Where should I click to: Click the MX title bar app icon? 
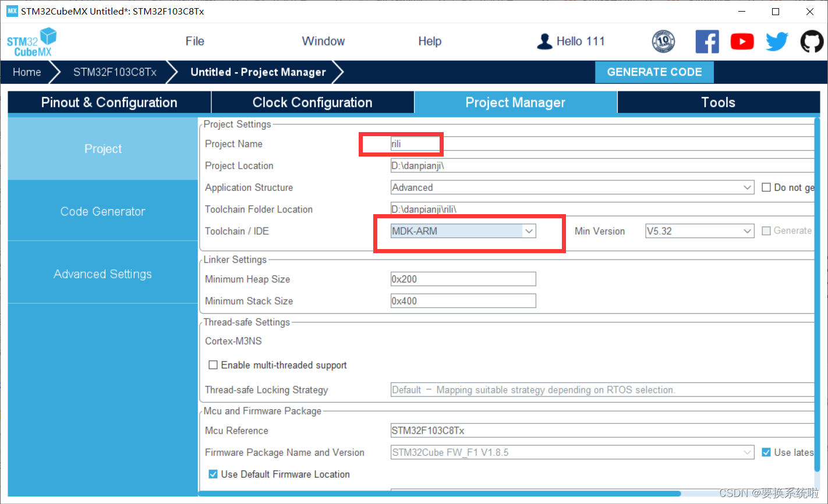[x=12, y=11]
